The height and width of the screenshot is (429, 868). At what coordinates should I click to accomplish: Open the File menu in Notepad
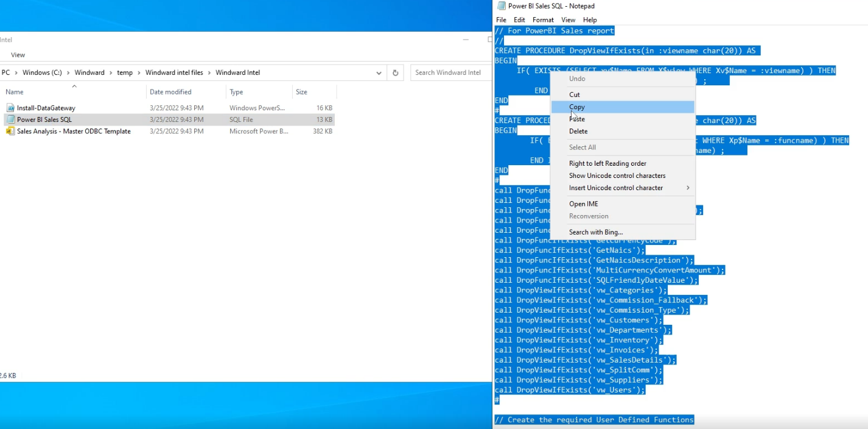501,20
